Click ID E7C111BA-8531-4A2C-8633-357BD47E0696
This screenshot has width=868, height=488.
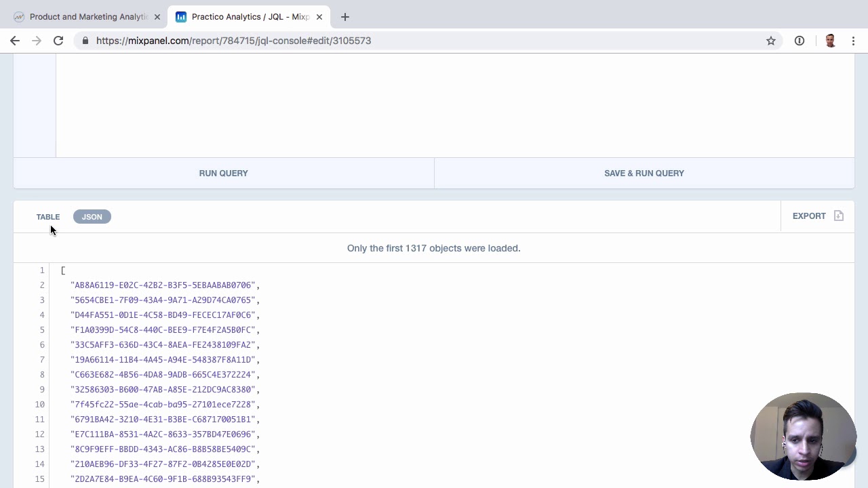point(163,434)
